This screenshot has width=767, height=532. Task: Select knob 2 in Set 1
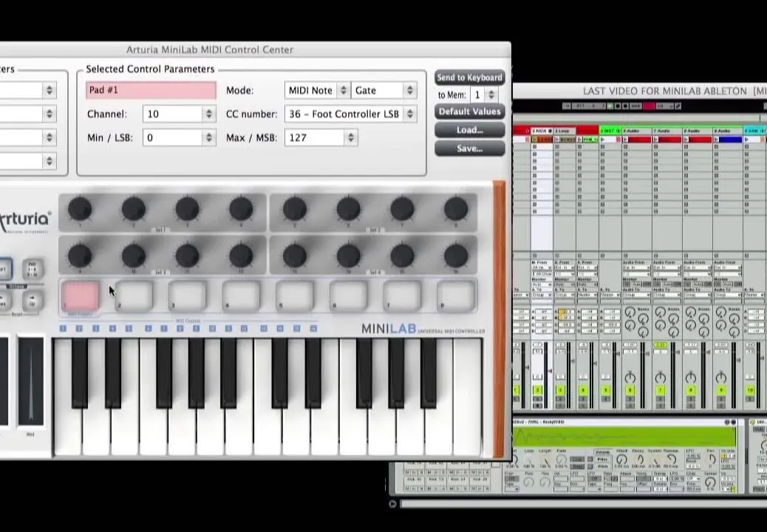pos(134,209)
